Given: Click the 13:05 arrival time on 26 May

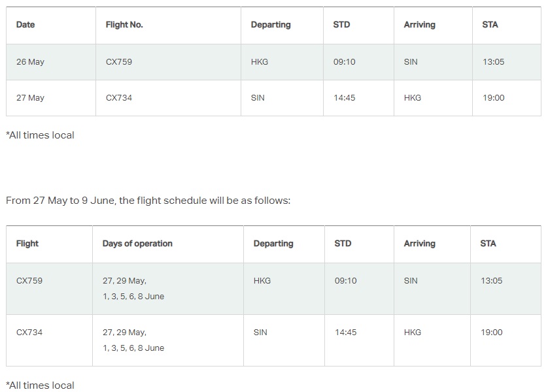Looking at the screenshot, I should point(494,62).
